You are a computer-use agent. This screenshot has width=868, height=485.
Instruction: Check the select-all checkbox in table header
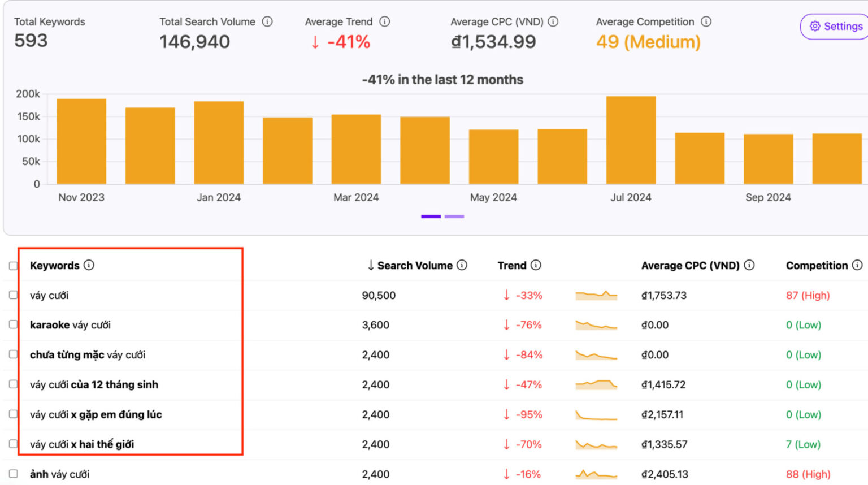14,266
